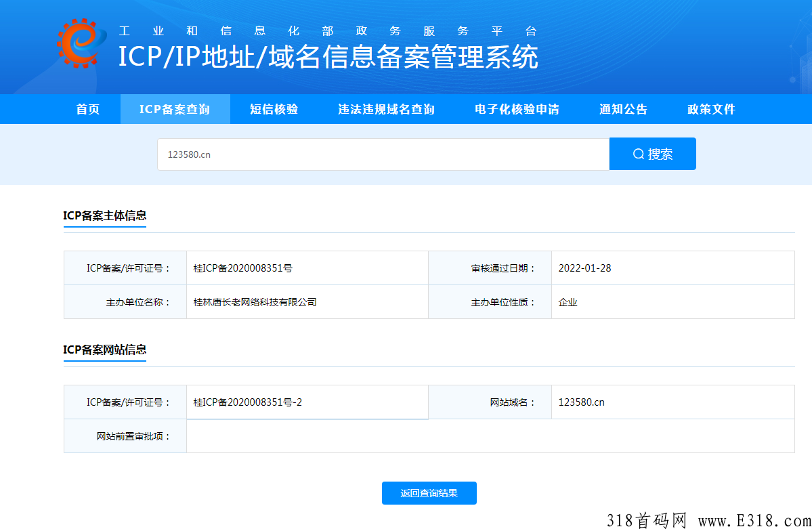The width and height of the screenshot is (812, 529).
Task: Select value 桂ICP备2020008351号
Action: click(243, 268)
